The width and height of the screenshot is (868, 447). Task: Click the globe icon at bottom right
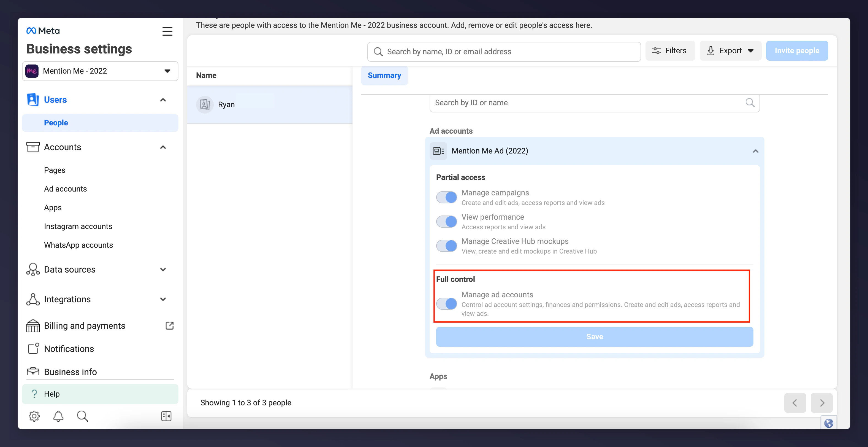(x=829, y=423)
